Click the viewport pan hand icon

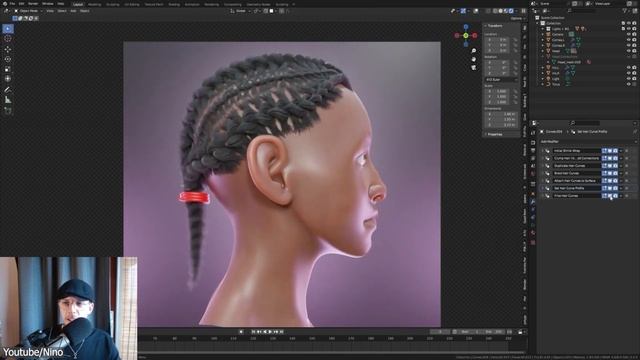pos(473,59)
